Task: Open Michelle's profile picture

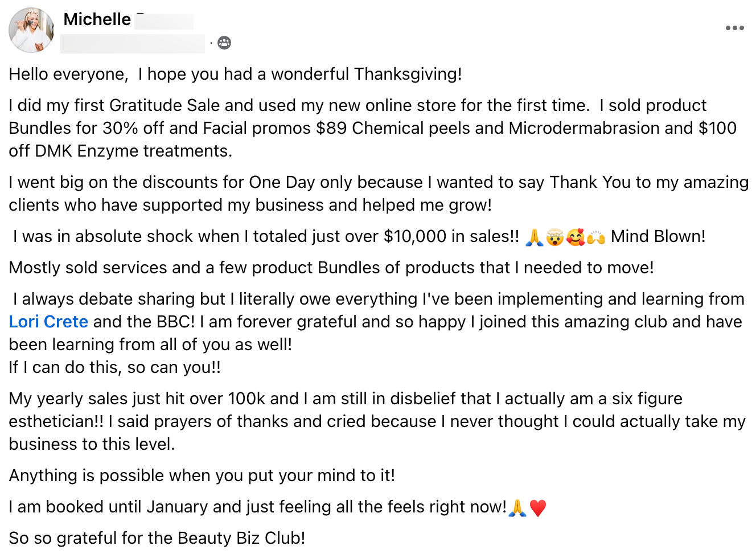Action: [x=31, y=30]
